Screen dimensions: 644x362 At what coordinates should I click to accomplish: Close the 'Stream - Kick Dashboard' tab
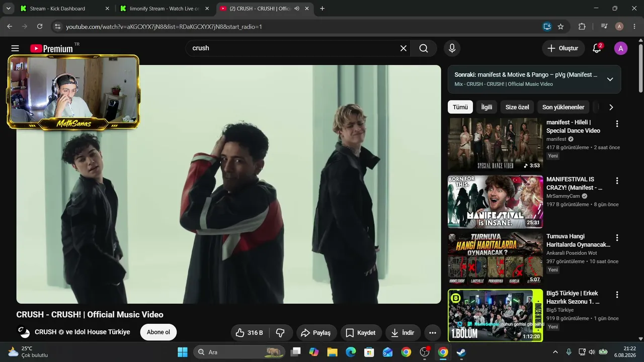tap(107, 9)
